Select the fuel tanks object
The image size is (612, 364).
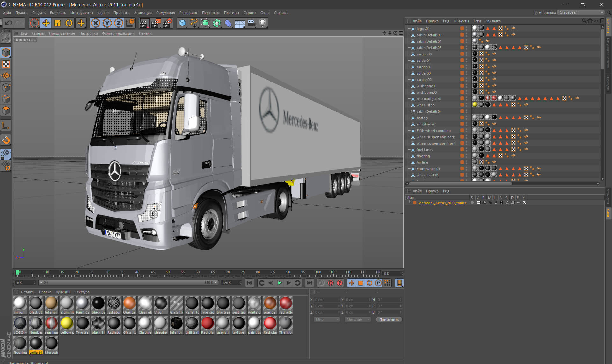425,150
